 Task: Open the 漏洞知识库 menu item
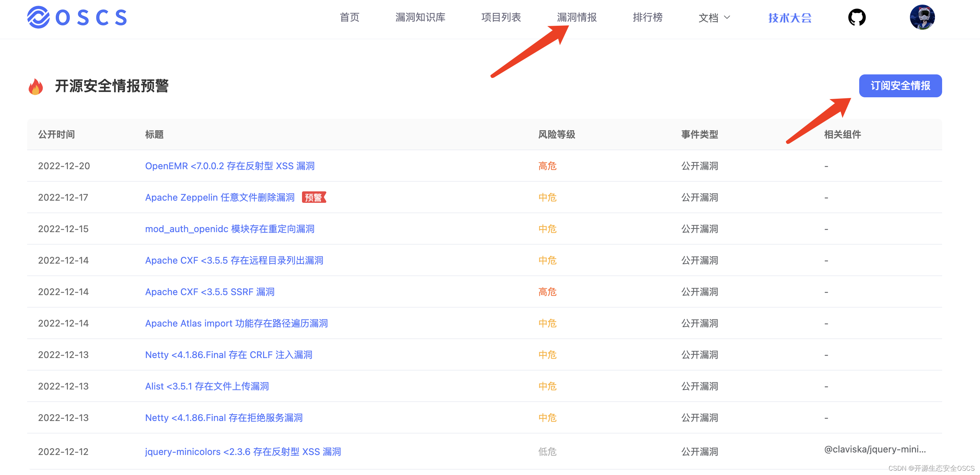tap(420, 18)
